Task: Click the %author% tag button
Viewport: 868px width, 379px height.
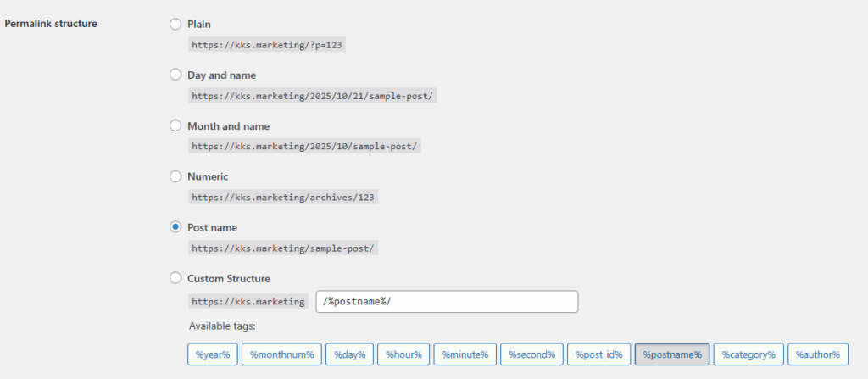Action: point(817,354)
